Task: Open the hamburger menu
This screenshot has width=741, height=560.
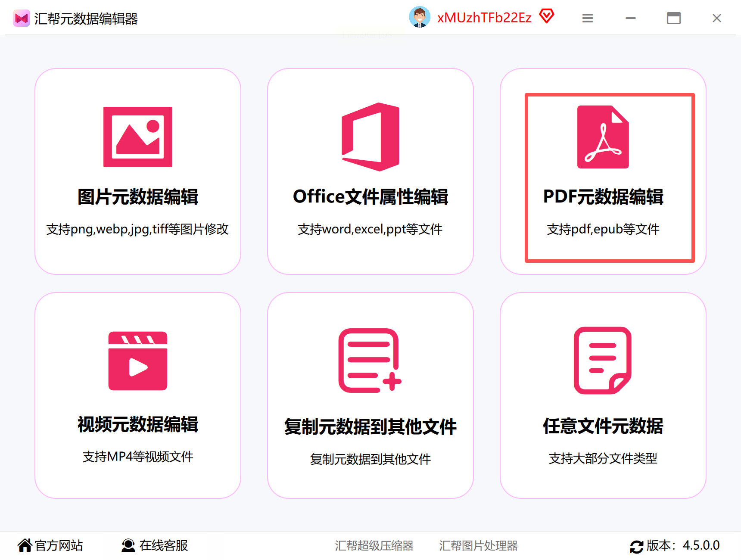Action: [x=588, y=18]
